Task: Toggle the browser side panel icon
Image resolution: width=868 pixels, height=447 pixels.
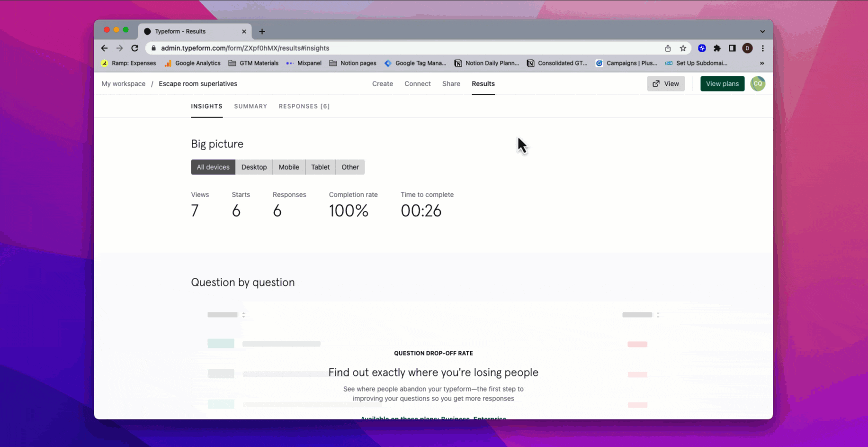Action: 732,48
